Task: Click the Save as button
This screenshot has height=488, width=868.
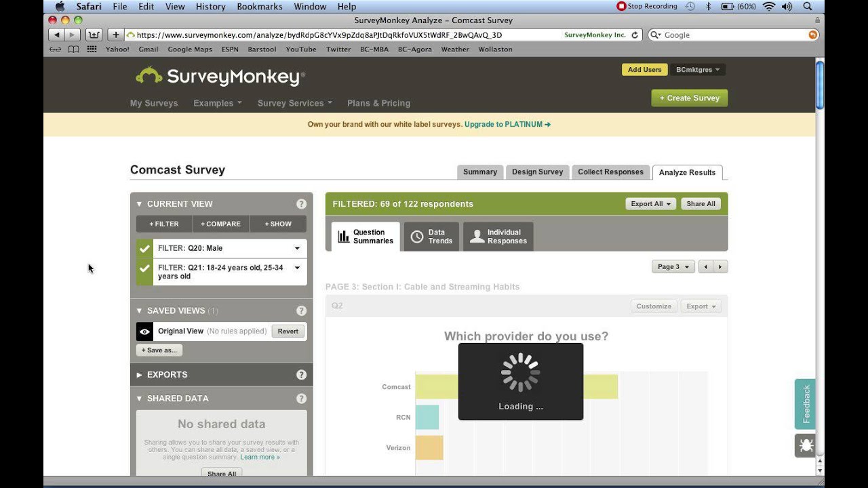Action: click(159, 350)
